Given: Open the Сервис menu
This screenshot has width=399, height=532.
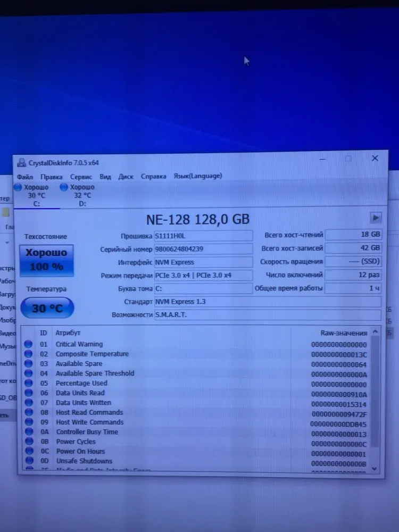Looking at the screenshot, I should tap(81, 177).
